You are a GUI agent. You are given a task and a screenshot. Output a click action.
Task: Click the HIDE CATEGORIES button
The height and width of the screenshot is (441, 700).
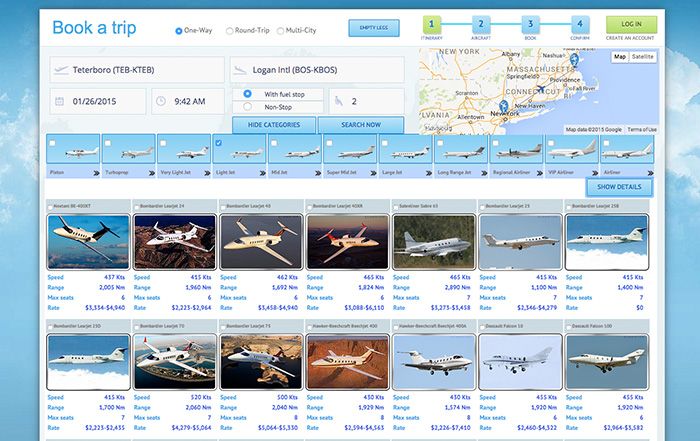274,125
